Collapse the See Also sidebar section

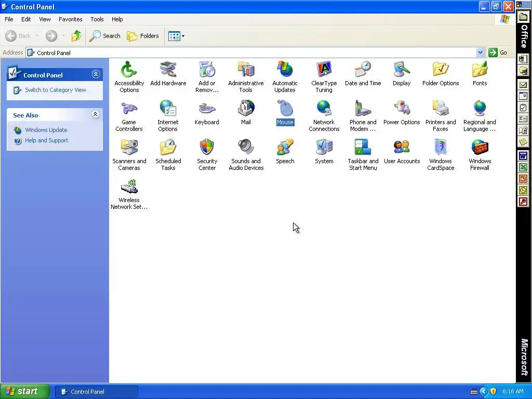96,114
